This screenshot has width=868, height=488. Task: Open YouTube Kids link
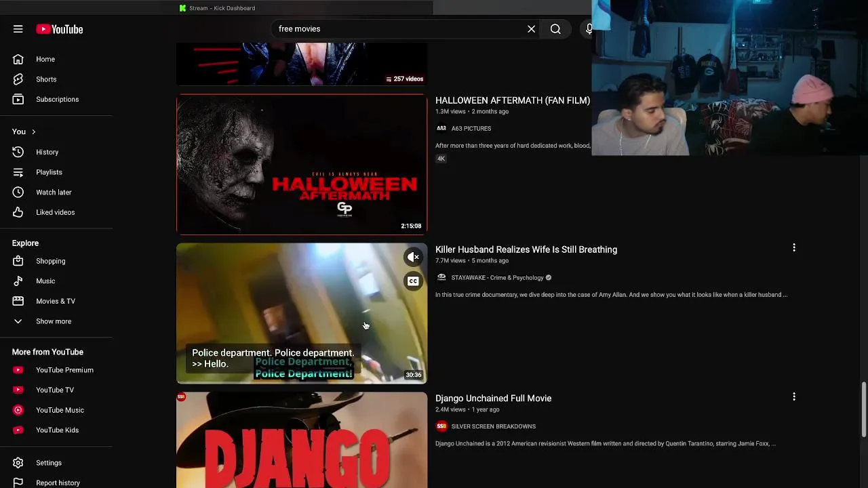56,430
